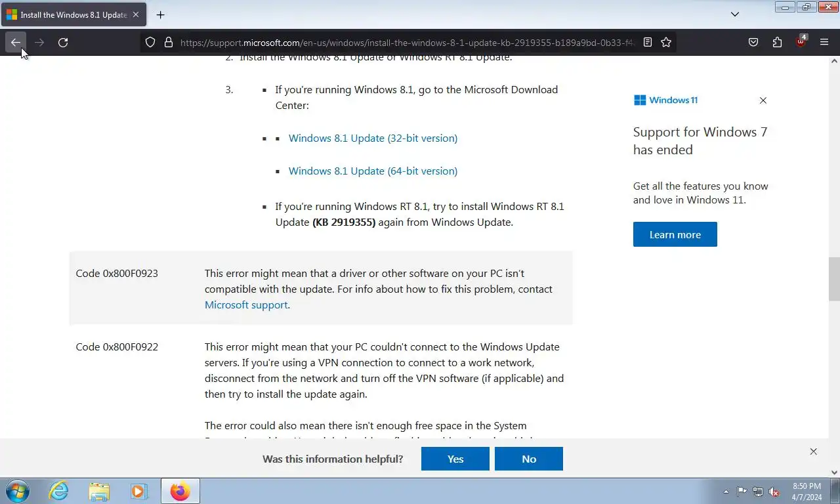Click the site security padlock icon

tap(169, 42)
